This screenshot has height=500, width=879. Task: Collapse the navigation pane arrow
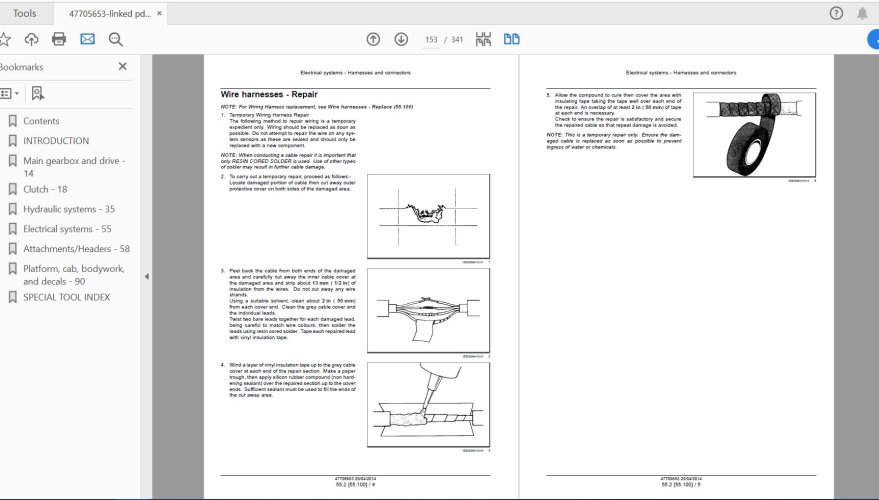coord(147,276)
